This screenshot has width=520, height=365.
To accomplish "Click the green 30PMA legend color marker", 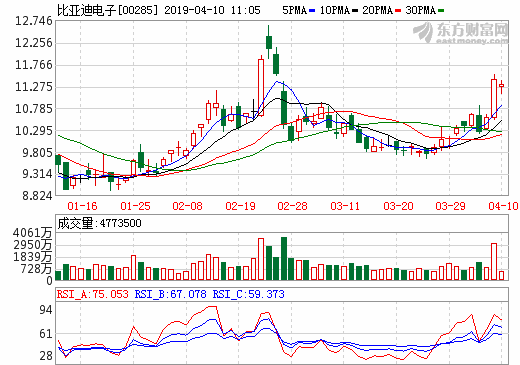I will pyautogui.click(x=441, y=11).
